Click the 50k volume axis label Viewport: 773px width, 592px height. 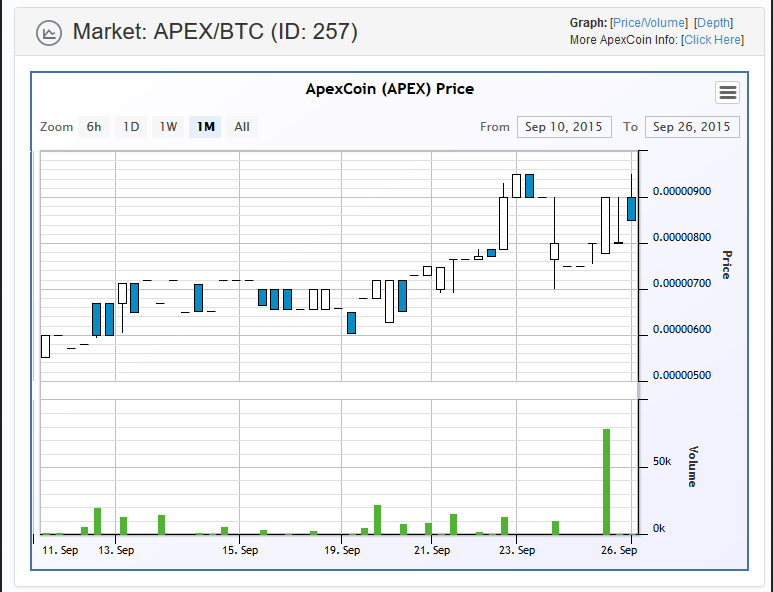pos(662,461)
